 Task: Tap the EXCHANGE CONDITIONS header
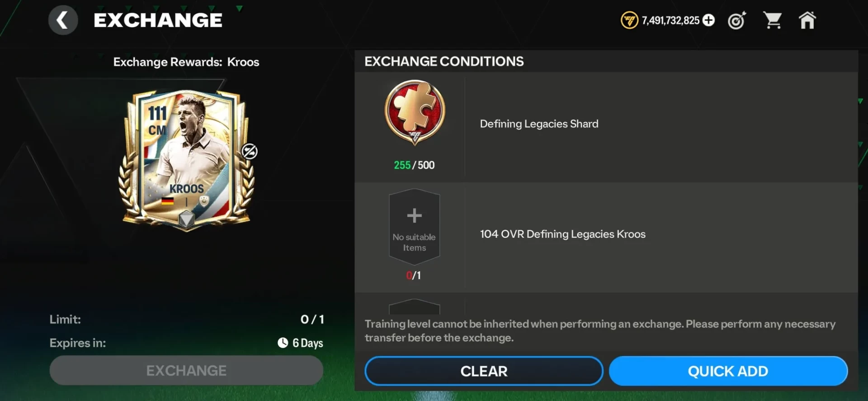click(444, 61)
